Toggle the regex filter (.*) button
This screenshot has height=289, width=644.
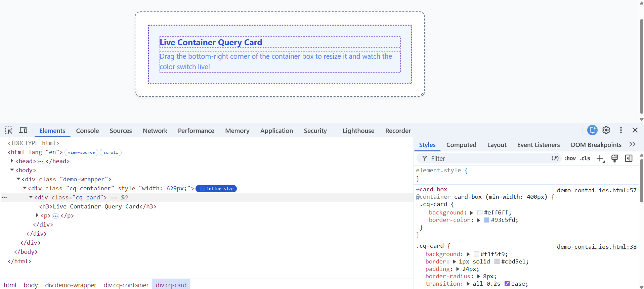pyautogui.click(x=555, y=158)
